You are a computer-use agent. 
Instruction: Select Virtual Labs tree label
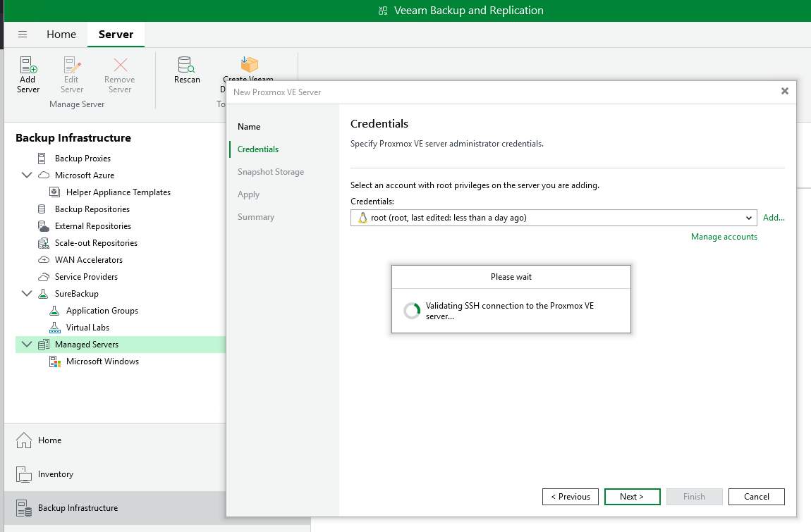[x=87, y=327]
